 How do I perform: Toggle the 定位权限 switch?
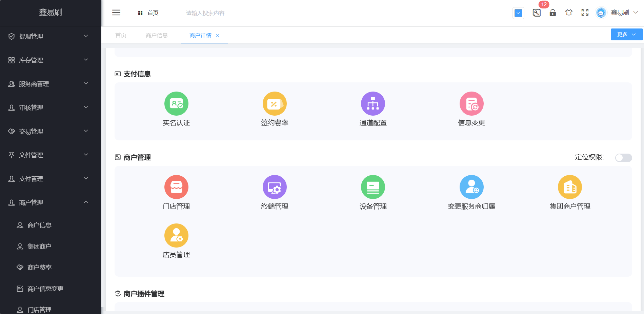tap(623, 158)
